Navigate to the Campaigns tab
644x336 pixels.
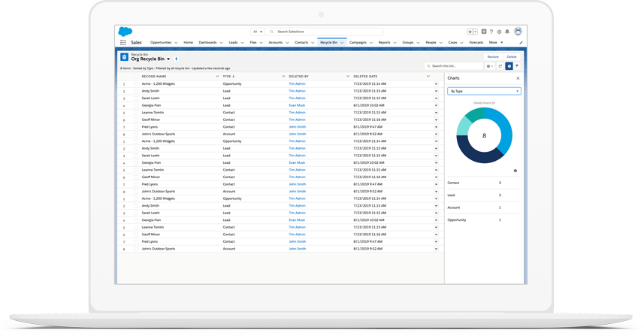tap(358, 42)
